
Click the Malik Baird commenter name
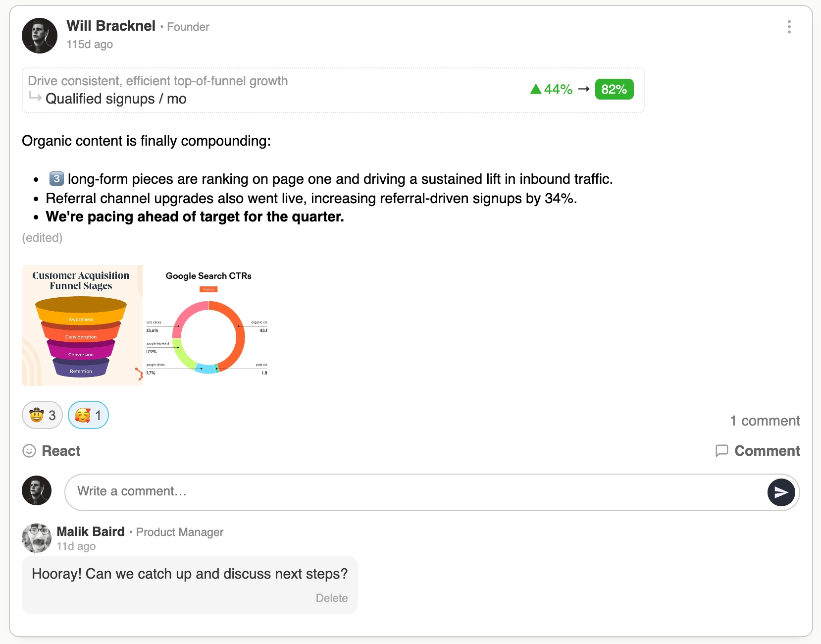coord(91,532)
